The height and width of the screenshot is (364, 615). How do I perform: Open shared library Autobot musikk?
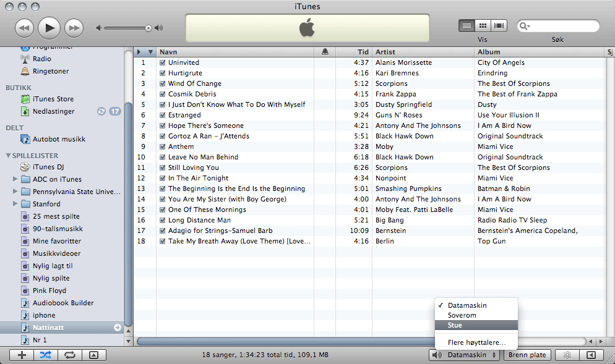pos(59,139)
